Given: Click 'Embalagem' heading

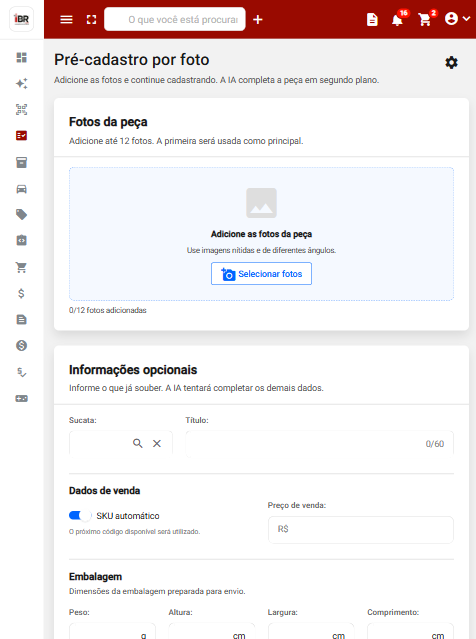Looking at the screenshot, I should (x=95, y=577).
